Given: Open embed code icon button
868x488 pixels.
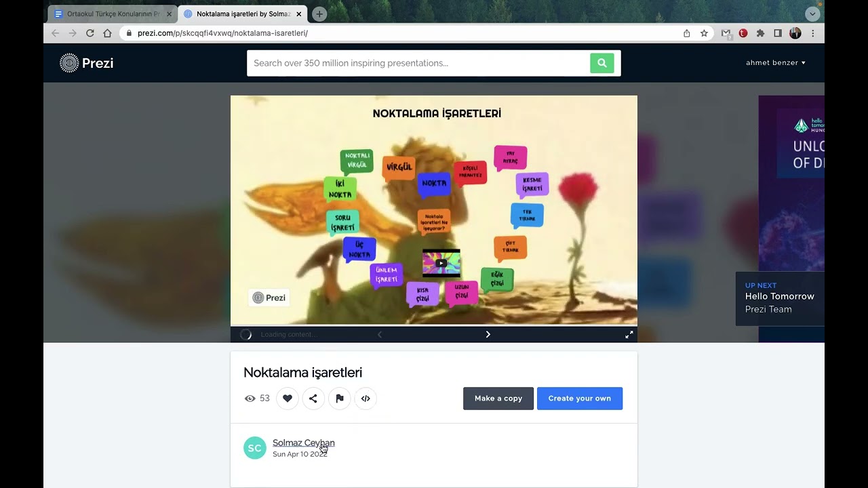Looking at the screenshot, I should coord(366,399).
